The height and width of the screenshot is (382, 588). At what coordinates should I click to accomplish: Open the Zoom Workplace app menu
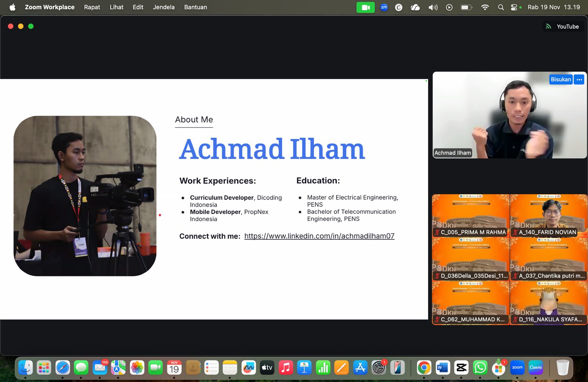click(x=50, y=7)
